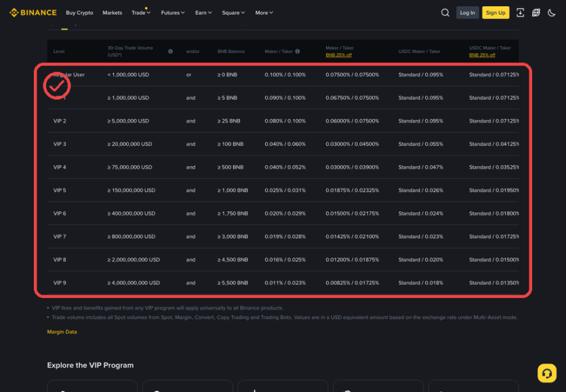Click the '≥ 4,500 BNB' balance cell

tap(233, 259)
